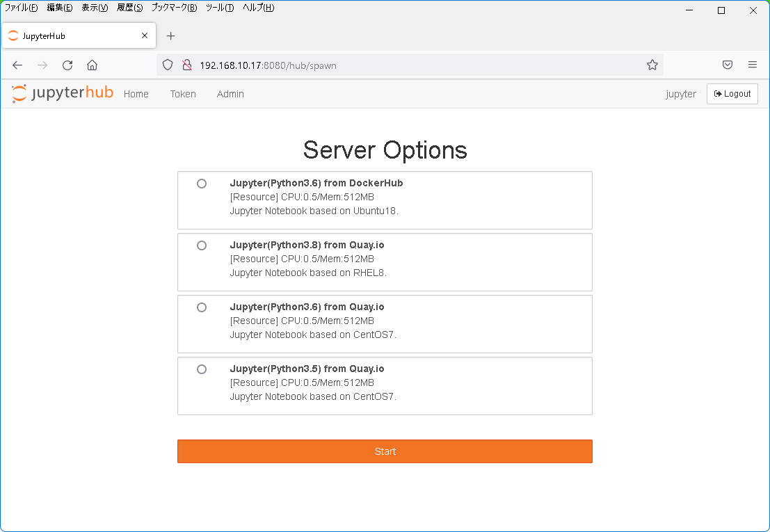Open the Admin page link
Screen dimensions: 770x532
[x=230, y=94]
